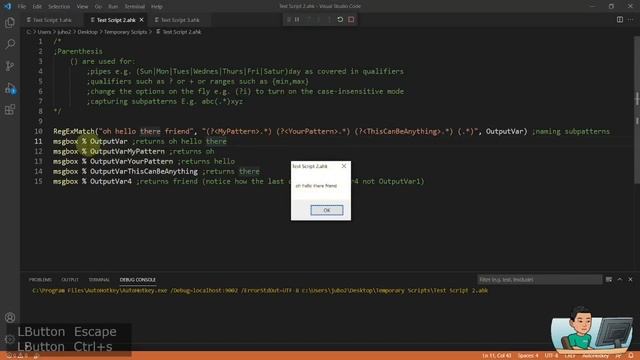Open the Search view in activity bar
This screenshot has height=360, width=640.
click(10, 44)
